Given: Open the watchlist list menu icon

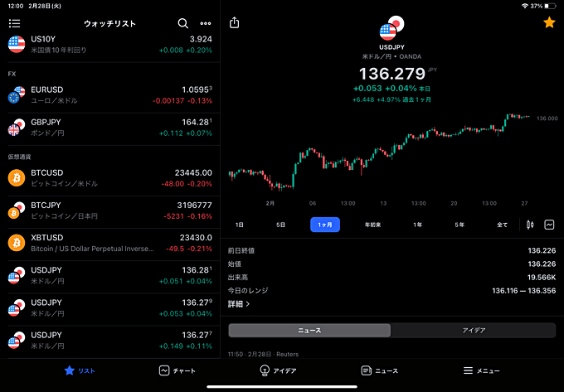Looking at the screenshot, I should [14, 24].
